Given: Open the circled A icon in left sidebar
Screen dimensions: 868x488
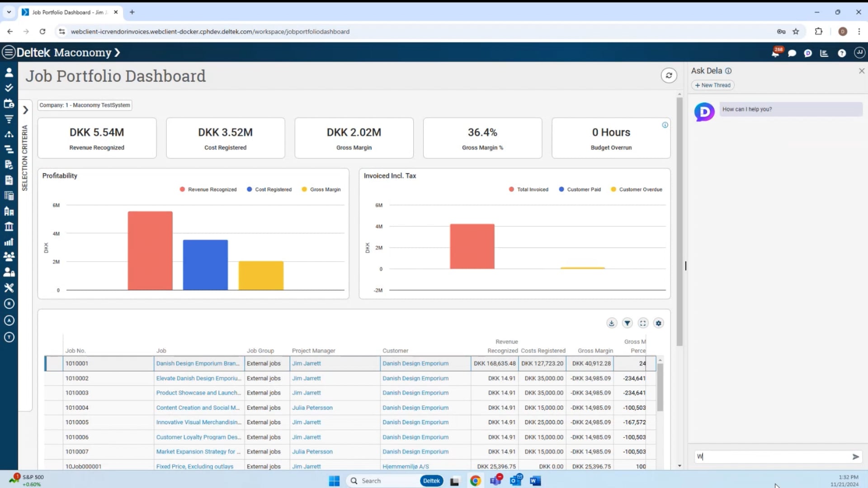Looking at the screenshot, I should pos(9,320).
